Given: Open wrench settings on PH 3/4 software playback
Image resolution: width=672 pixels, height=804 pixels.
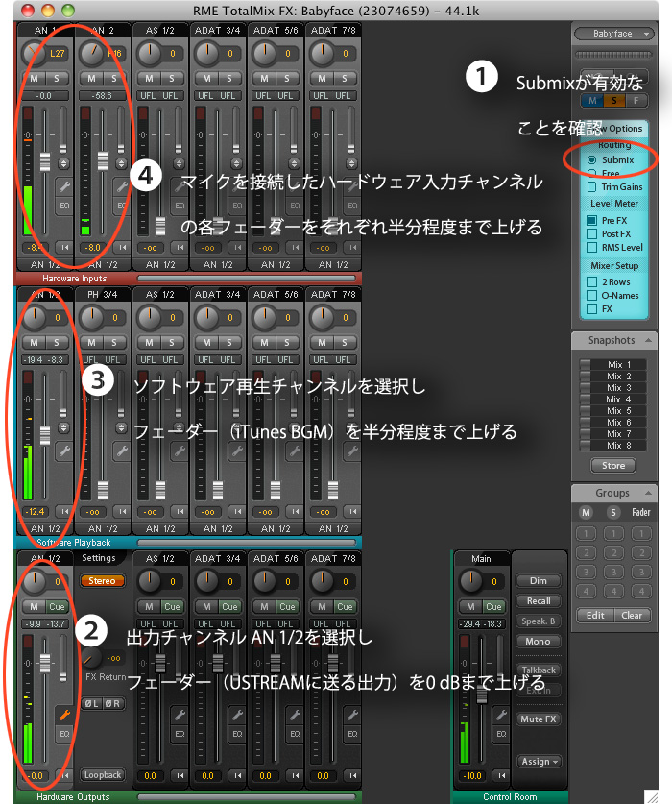Looking at the screenshot, I should click(122, 451).
